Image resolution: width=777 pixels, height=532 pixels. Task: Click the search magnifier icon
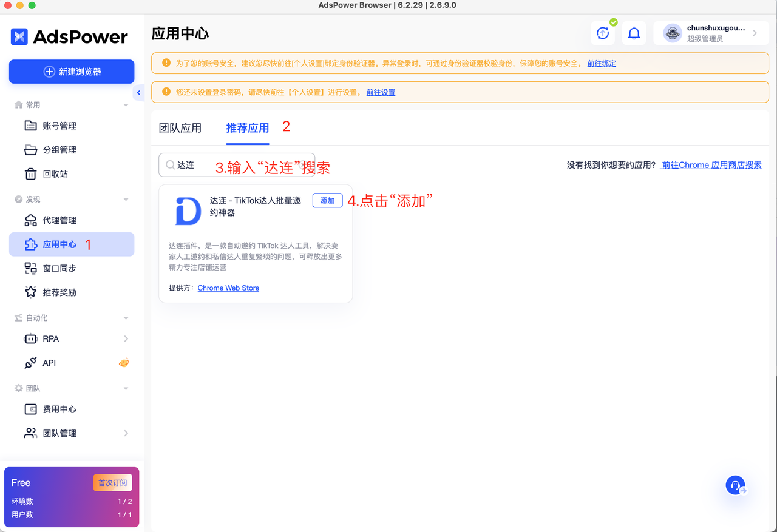tap(170, 165)
